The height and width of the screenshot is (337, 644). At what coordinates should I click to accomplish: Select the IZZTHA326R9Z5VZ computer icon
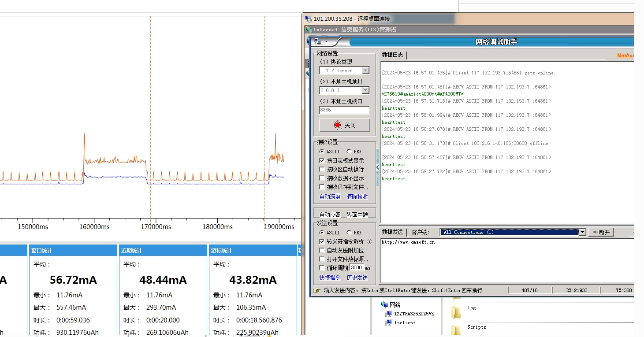click(389, 314)
